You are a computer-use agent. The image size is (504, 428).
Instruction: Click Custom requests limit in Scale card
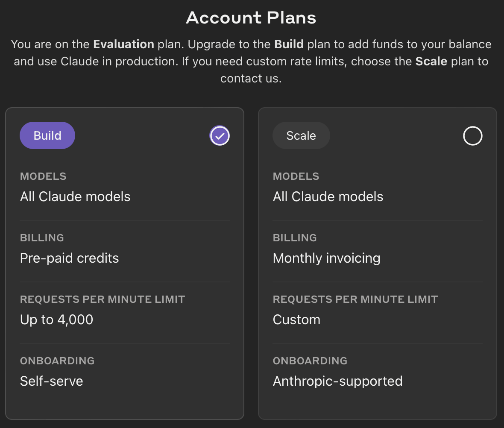point(296,320)
